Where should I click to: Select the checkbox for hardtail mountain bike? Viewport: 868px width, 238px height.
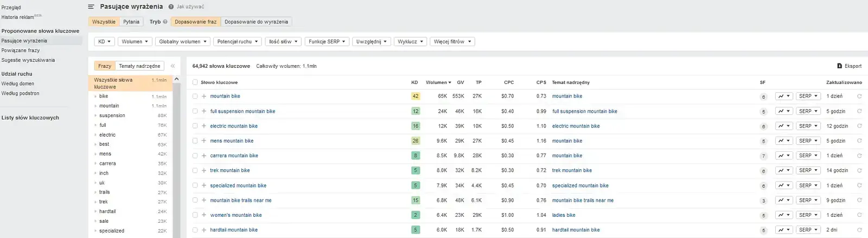[195, 230]
